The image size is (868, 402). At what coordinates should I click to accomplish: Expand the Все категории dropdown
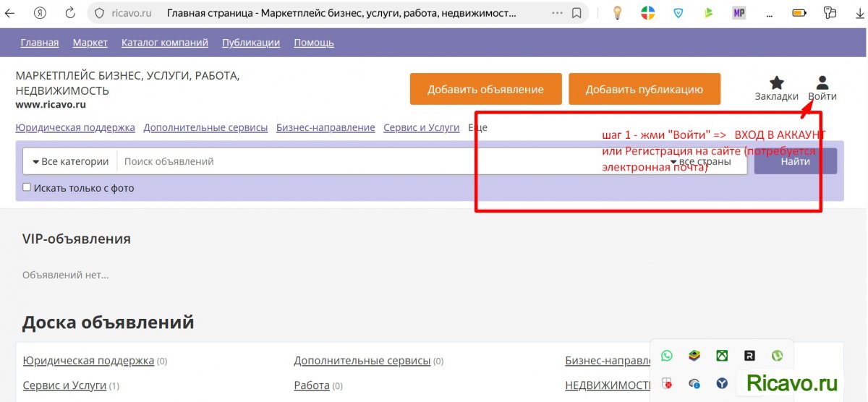pyautogui.click(x=70, y=161)
